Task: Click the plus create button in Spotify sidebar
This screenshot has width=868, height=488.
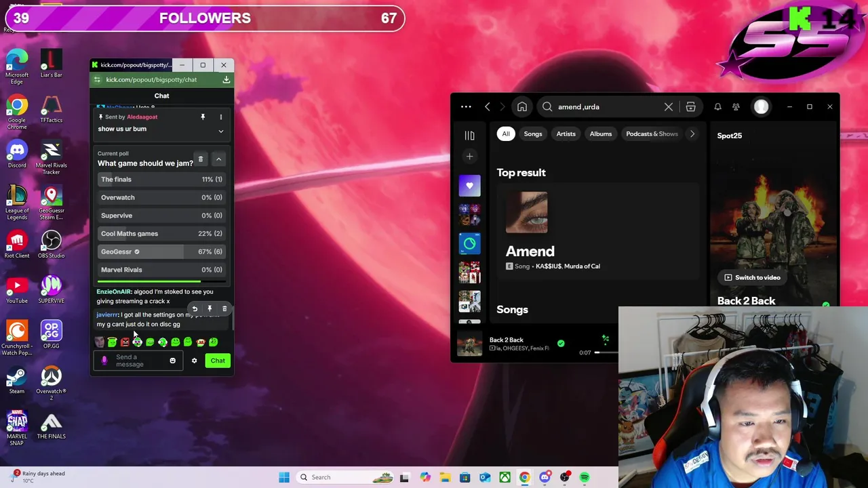Action: pyautogui.click(x=469, y=157)
